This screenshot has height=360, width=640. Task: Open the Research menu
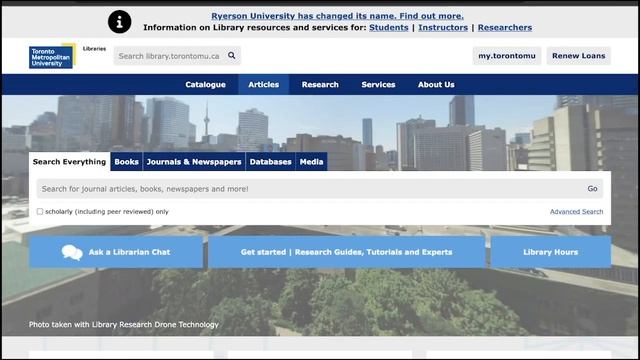pyautogui.click(x=320, y=84)
